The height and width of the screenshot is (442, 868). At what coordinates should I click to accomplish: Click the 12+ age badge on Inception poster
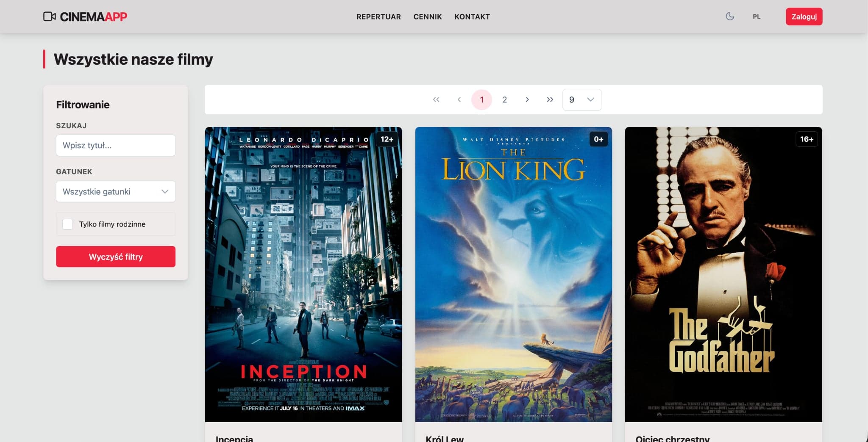pyautogui.click(x=387, y=139)
